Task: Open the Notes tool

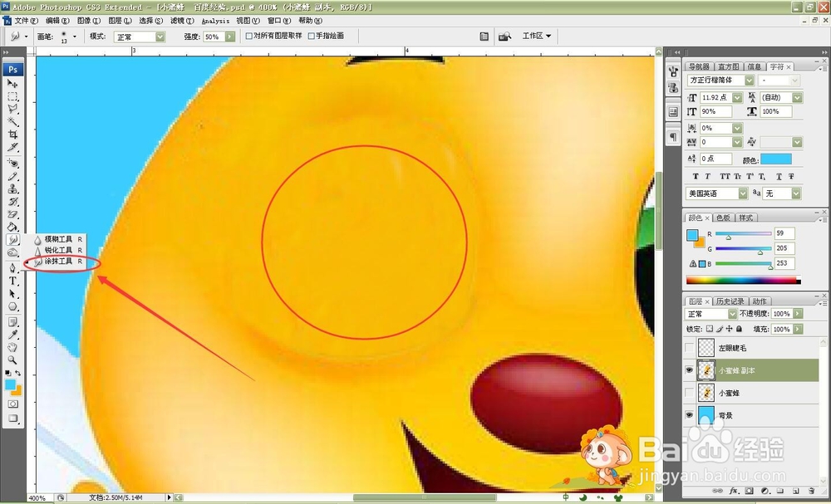Action: tap(12, 322)
